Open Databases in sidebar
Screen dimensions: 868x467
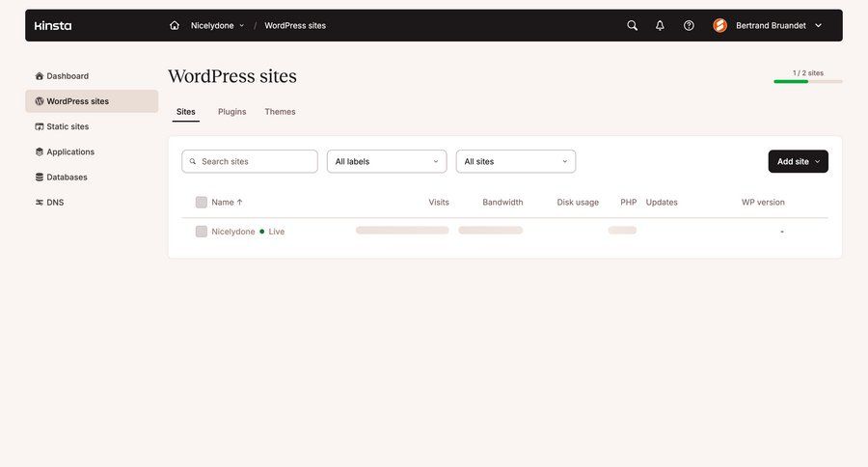click(92, 178)
